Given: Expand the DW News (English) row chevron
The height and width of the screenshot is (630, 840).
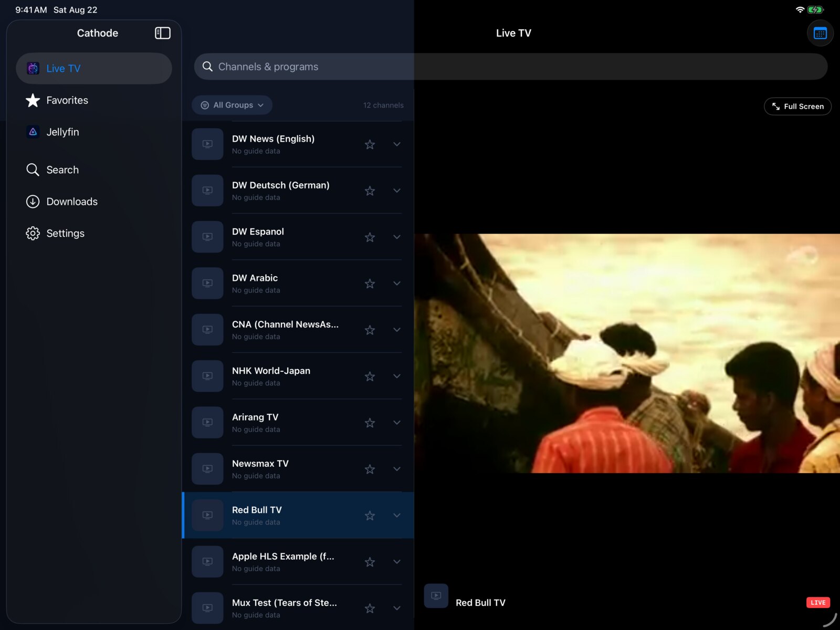Looking at the screenshot, I should [397, 144].
